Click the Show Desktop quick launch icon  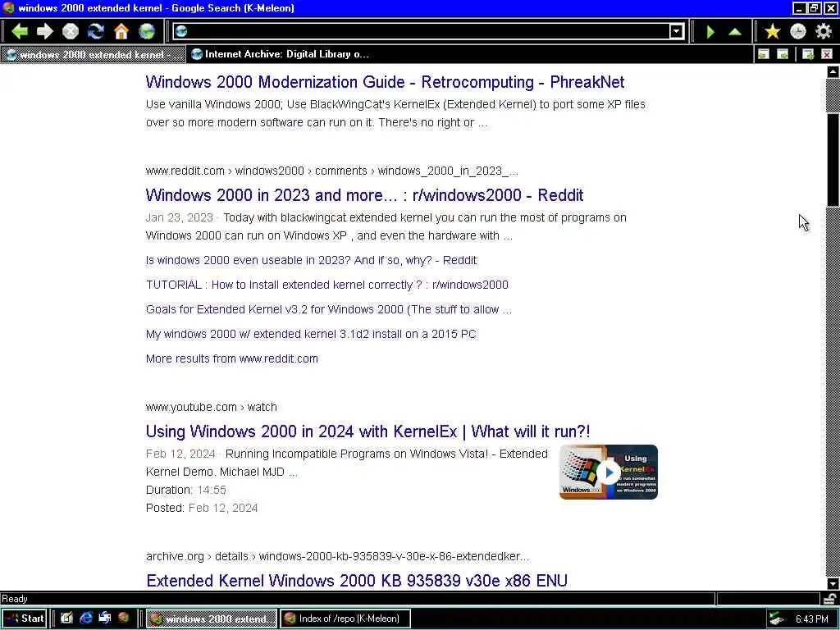coord(66,619)
